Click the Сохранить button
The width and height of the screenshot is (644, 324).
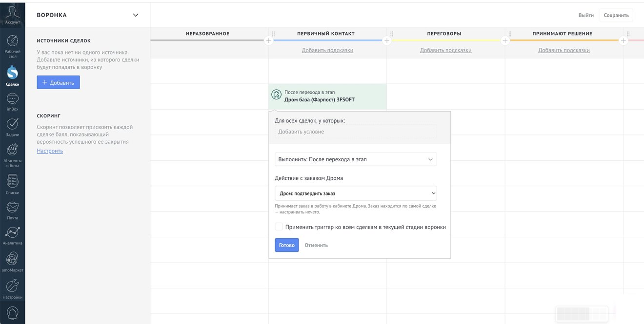point(616,15)
